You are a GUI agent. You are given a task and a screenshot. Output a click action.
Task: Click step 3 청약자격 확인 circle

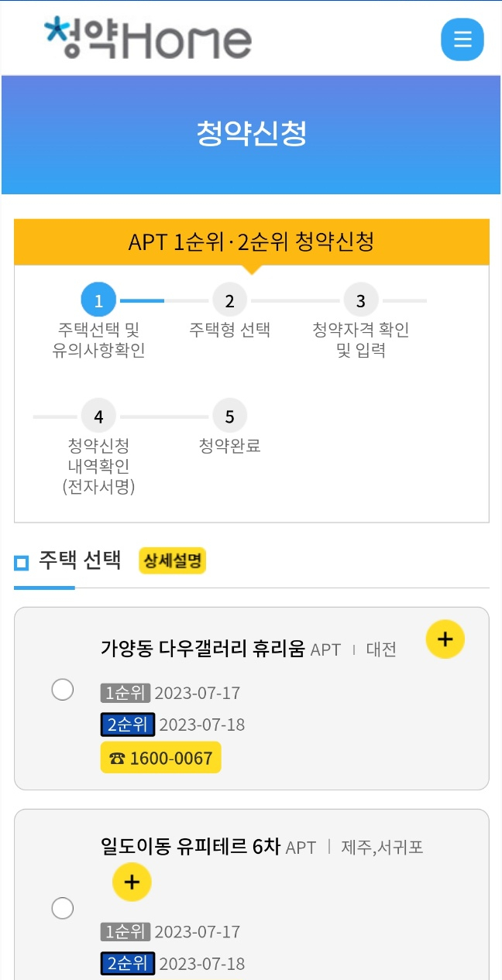pyautogui.click(x=360, y=300)
